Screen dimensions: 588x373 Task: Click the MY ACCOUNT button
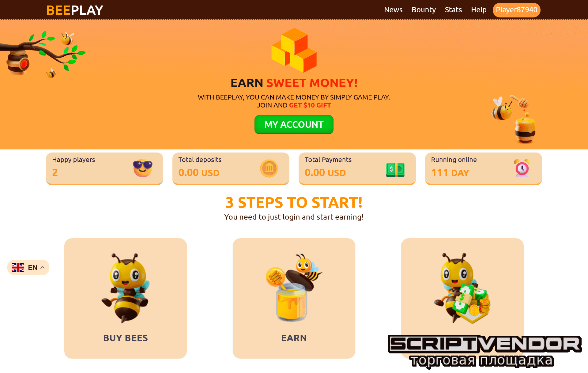coord(294,125)
